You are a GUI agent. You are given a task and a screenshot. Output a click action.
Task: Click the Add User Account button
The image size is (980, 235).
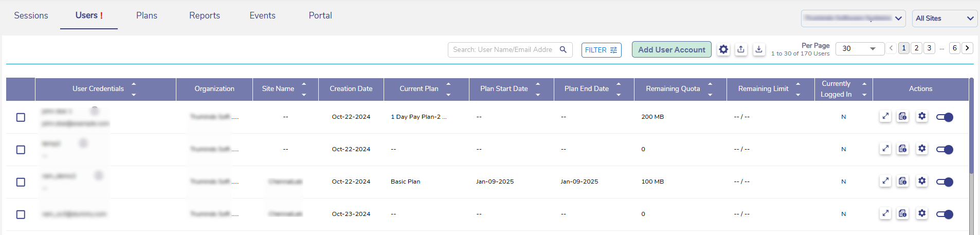click(x=672, y=50)
